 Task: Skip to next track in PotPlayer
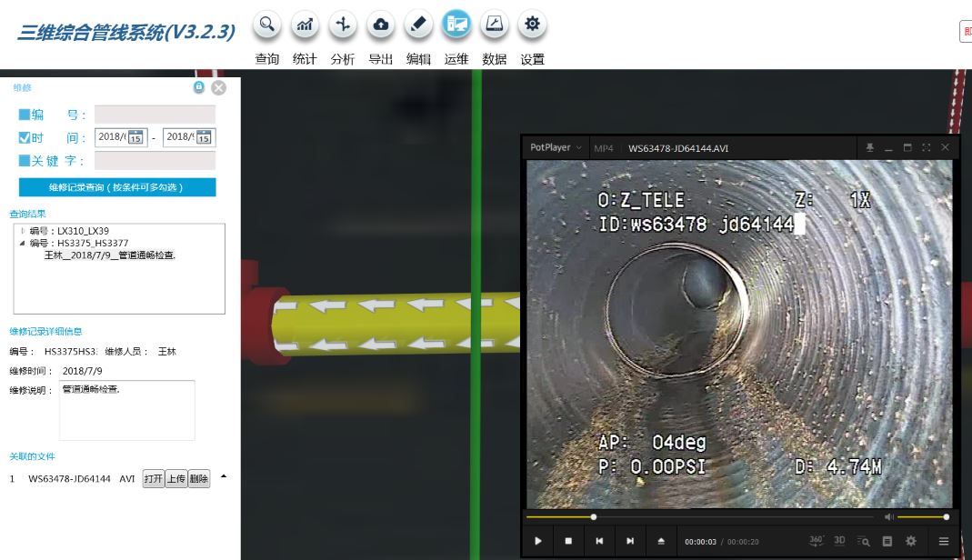coord(630,541)
